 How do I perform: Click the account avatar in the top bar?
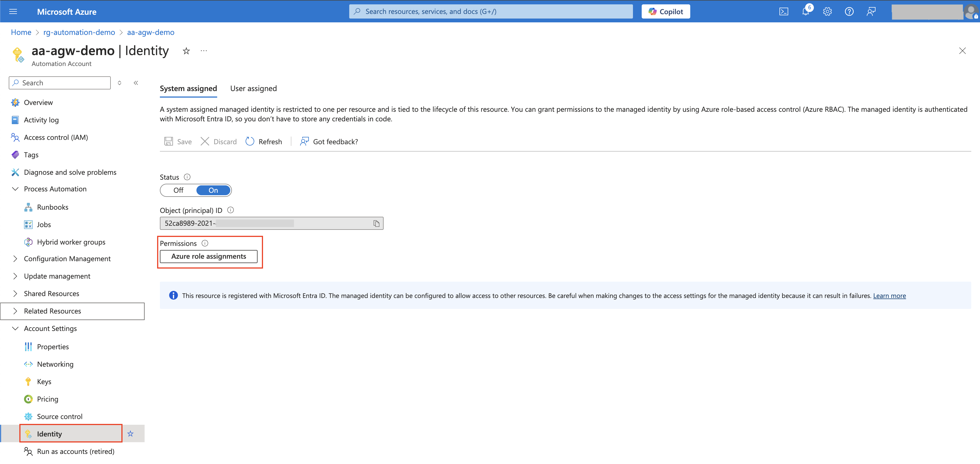click(971, 11)
